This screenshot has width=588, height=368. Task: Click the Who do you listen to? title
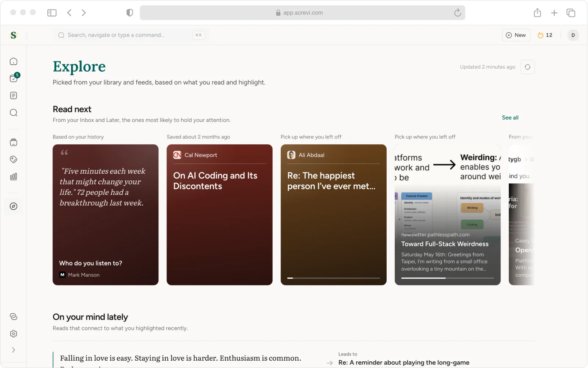(x=91, y=263)
